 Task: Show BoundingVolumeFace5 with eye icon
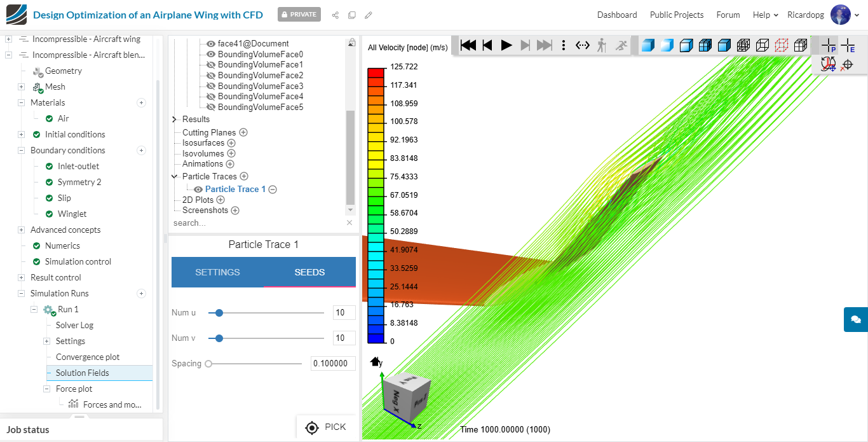coord(211,107)
